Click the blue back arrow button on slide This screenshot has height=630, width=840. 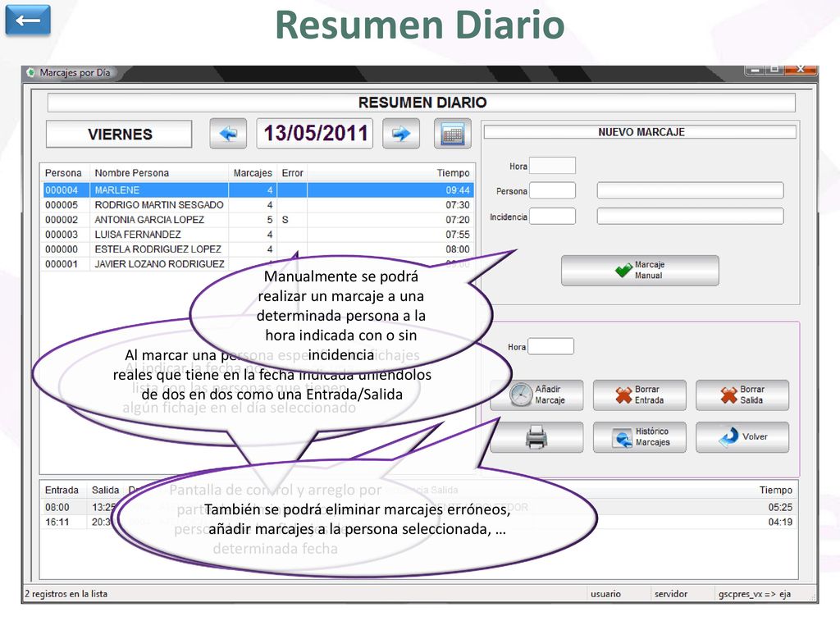[x=28, y=20]
